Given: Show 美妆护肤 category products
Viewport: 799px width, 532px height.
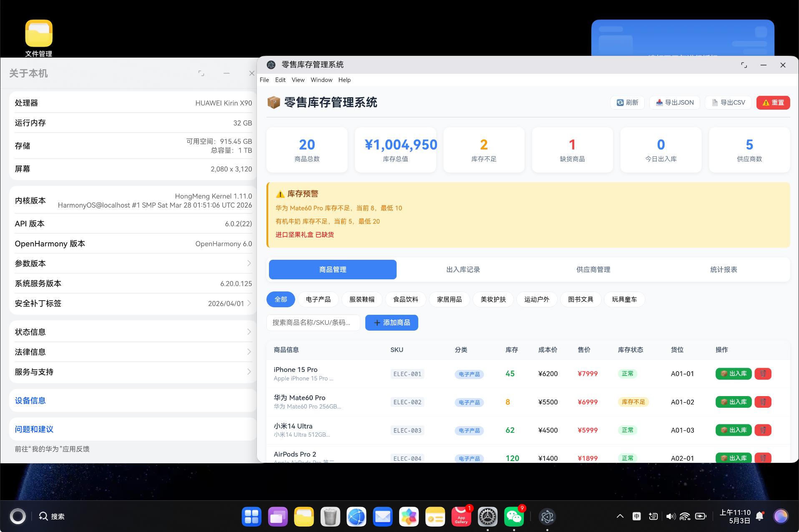Looking at the screenshot, I should (x=493, y=299).
